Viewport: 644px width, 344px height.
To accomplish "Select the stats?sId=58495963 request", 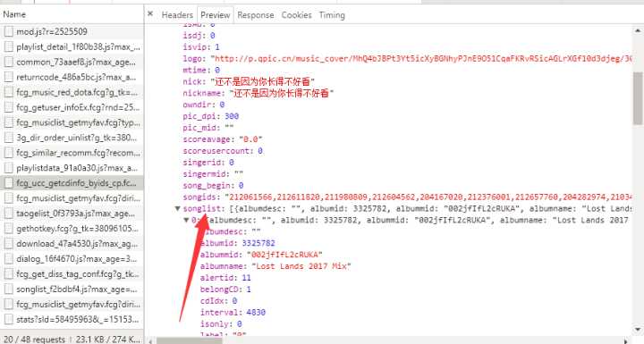I will [x=72, y=319].
